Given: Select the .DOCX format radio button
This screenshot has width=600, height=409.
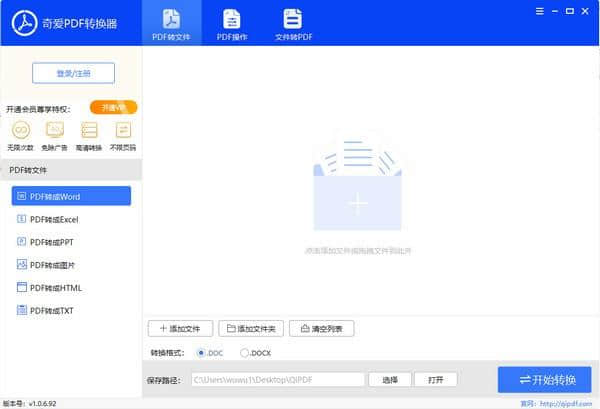Looking at the screenshot, I should click(x=245, y=352).
